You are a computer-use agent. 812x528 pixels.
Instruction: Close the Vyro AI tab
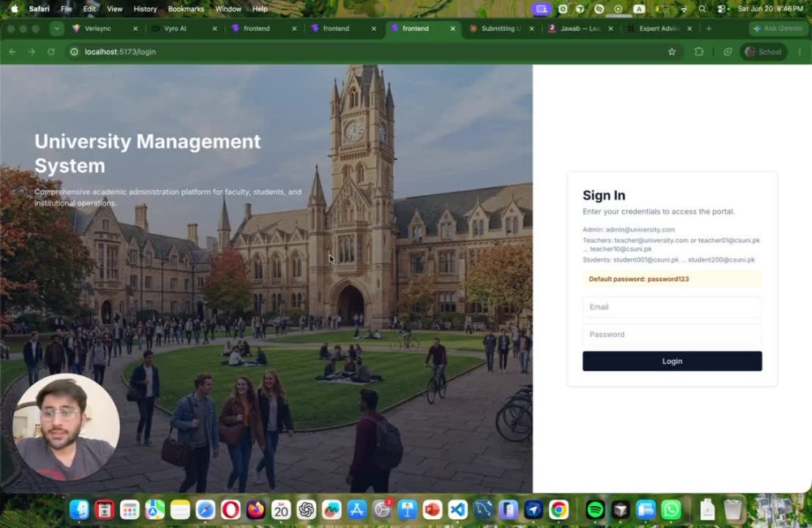tap(214, 28)
